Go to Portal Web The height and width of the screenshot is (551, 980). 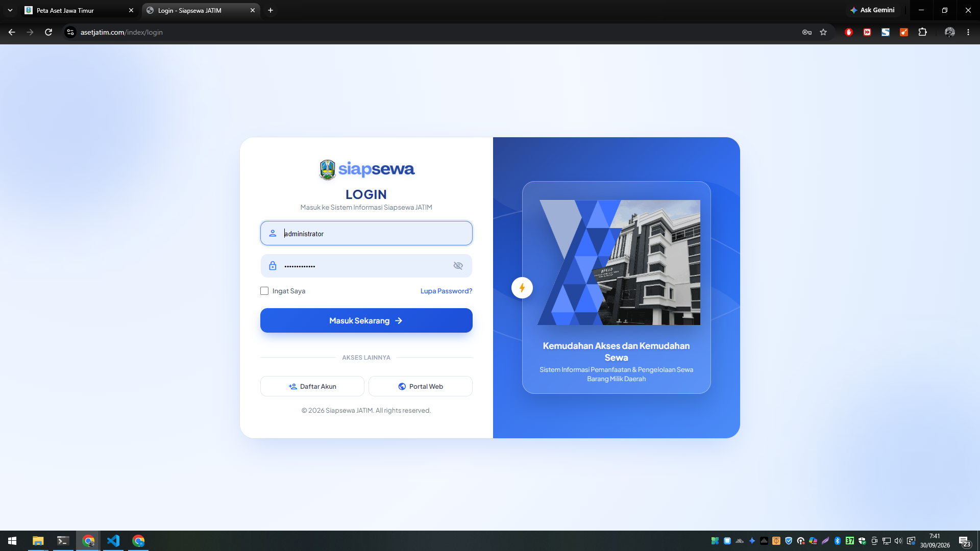(421, 386)
